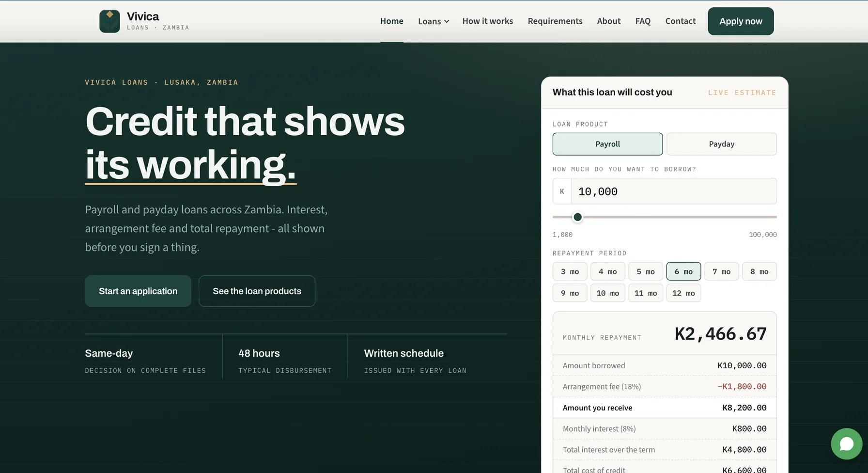Choose 11 mo repayment period

point(646,293)
